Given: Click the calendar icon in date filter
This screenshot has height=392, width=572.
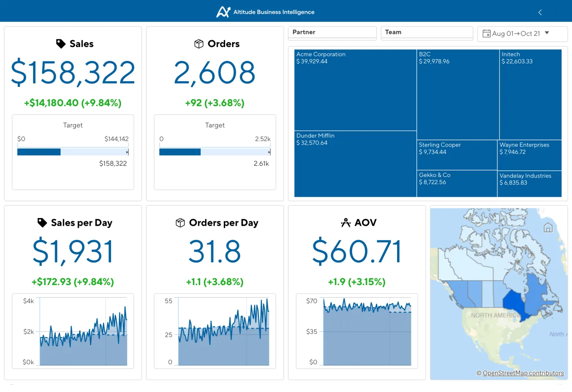Looking at the screenshot, I should pyautogui.click(x=487, y=33).
